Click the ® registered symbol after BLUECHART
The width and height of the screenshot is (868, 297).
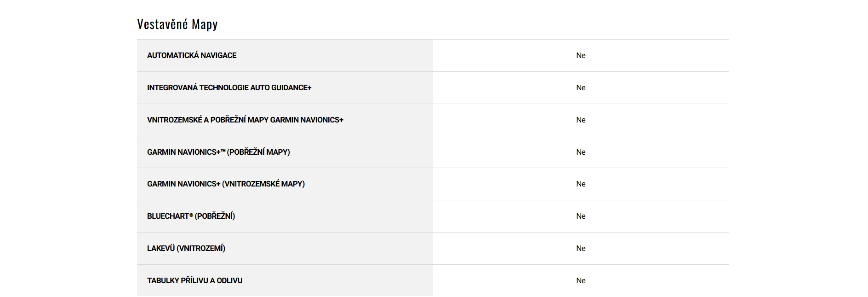click(191, 215)
